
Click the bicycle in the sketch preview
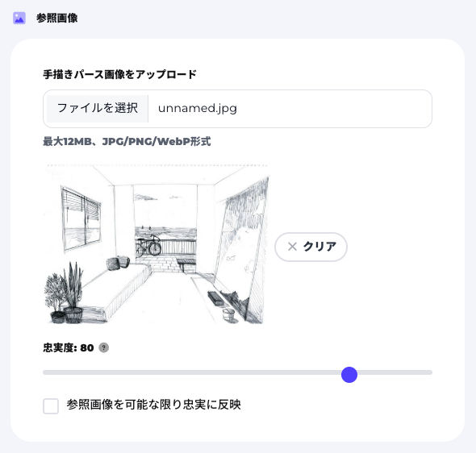pos(148,246)
